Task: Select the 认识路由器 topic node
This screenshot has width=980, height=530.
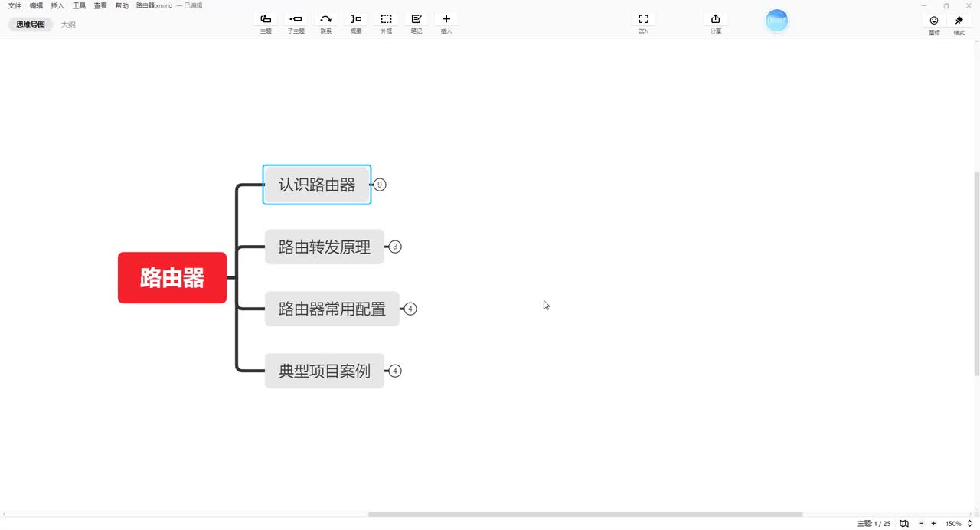Action: [x=317, y=185]
